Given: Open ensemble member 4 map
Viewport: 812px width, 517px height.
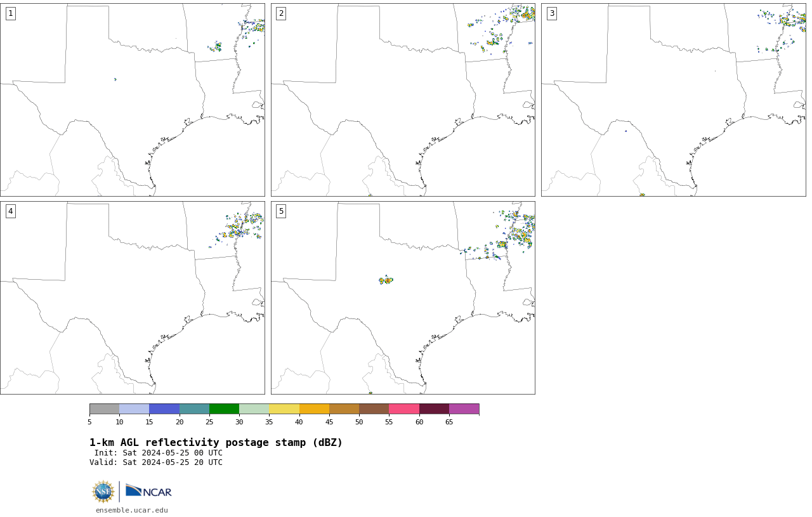Looking at the screenshot, I should pyautogui.click(x=133, y=298).
